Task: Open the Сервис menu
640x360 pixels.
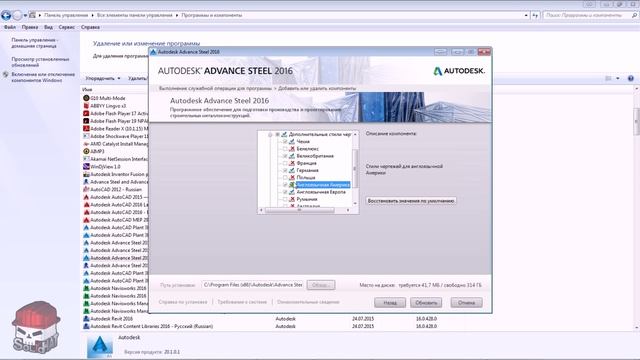Action: pyautogui.click(x=67, y=27)
